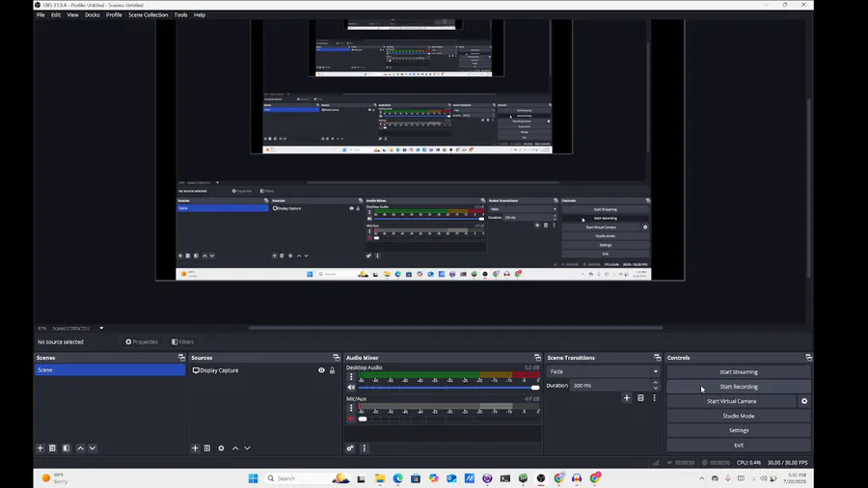Click preview vertical scrollbar
The width and height of the screenshot is (868, 488).
click(809, 188)
